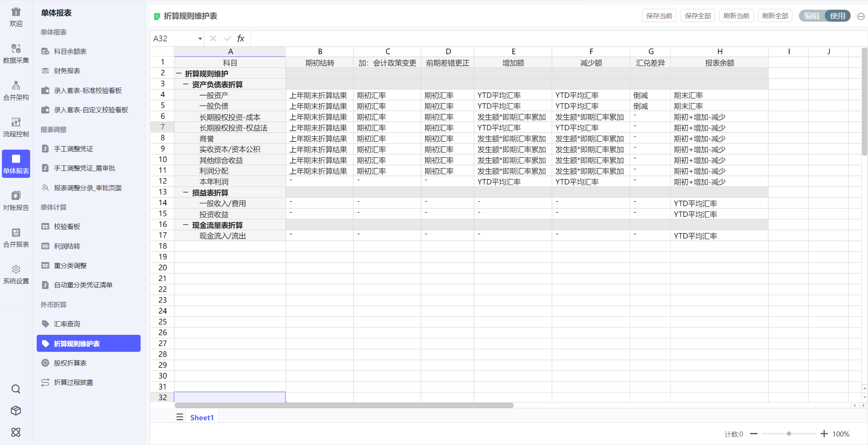The height and width of the screenshot is (445, 868).
Task: Click the 刷新全部 button
Action: point(775,16)
